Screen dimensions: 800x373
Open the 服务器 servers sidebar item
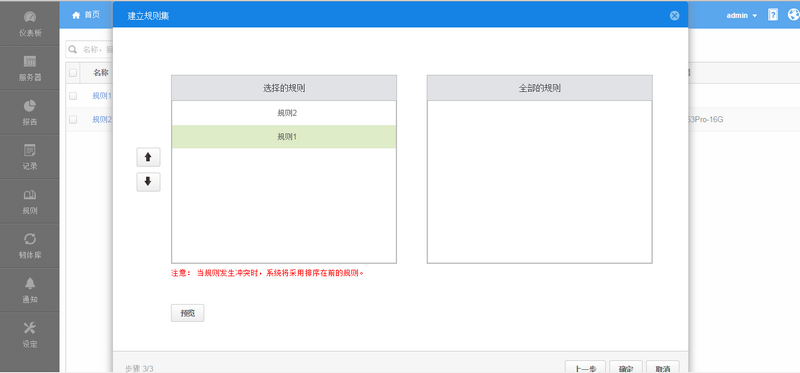point(30,68)
